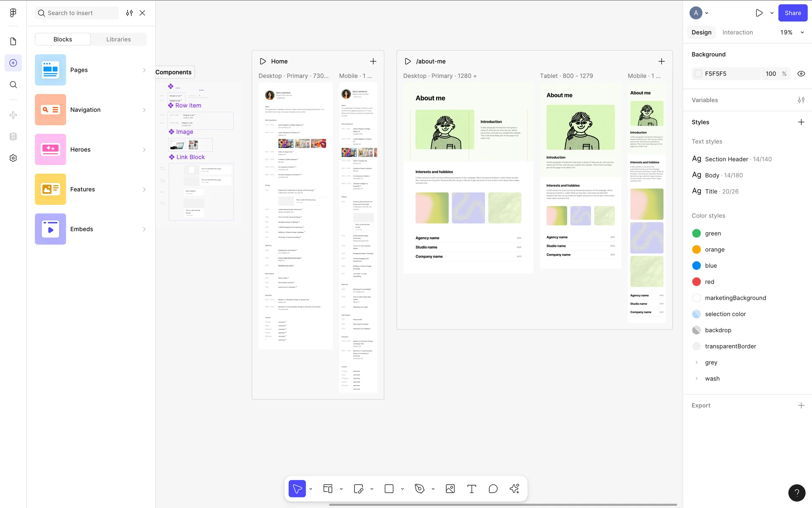Open variable settings icon next to Variables
812x508 pixels.
[801, 100]
